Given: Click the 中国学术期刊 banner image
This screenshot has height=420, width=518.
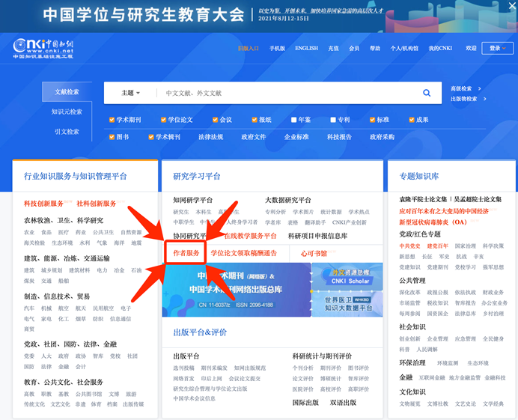Looking at the screenshot, I should pyautogui.click(x=237, y=290).
